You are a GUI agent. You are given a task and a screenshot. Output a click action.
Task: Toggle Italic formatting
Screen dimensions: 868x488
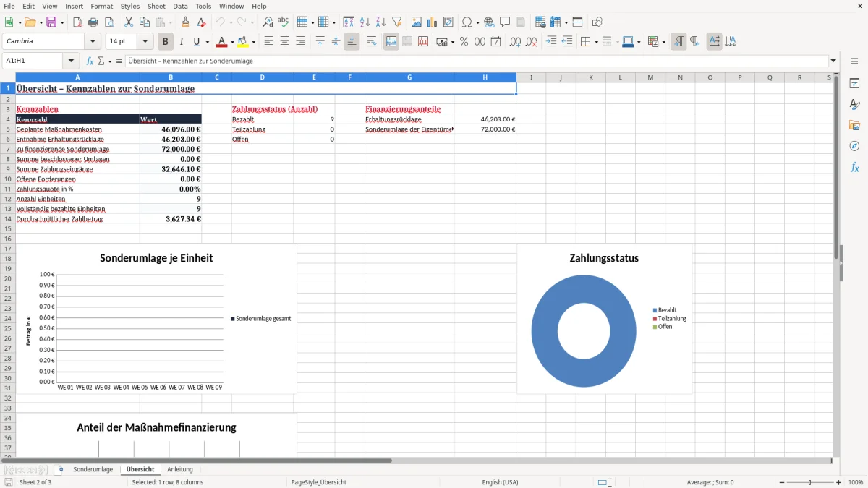[x=182, y=42]
